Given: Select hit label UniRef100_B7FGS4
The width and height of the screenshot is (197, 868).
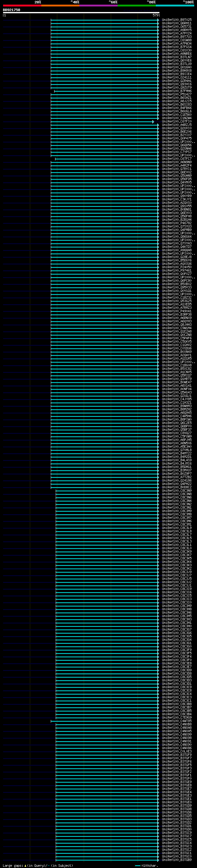Looking at the screenshot, I should coord(177,47).
